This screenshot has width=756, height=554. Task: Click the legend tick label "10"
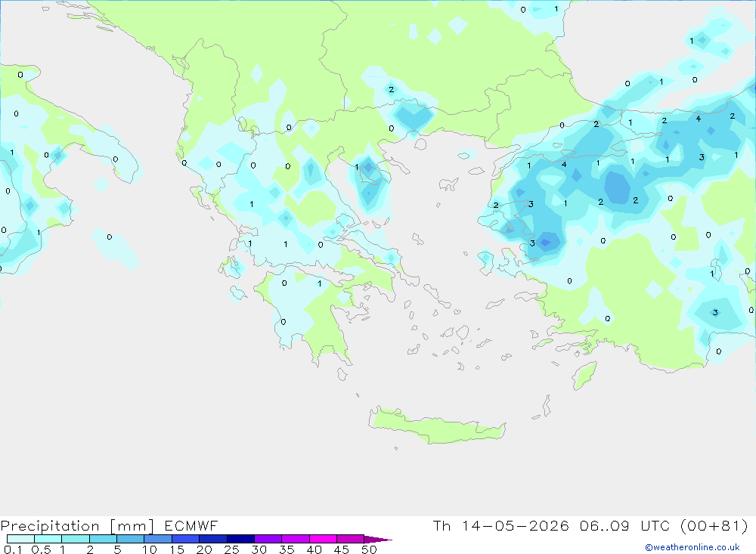(x=150, y=549)
